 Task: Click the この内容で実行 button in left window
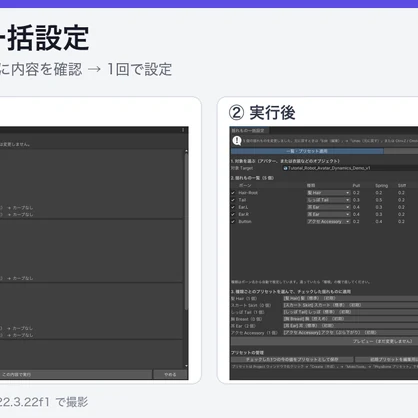75,375
